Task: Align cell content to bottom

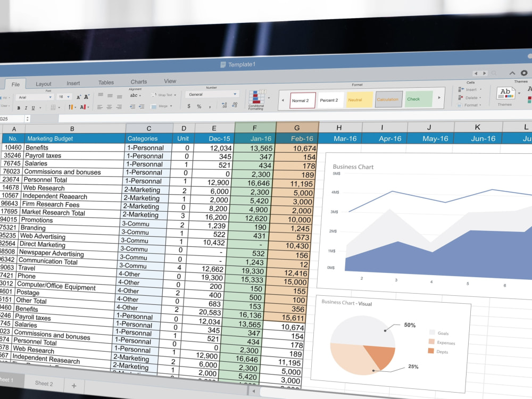Action: (x=119, y=97)
